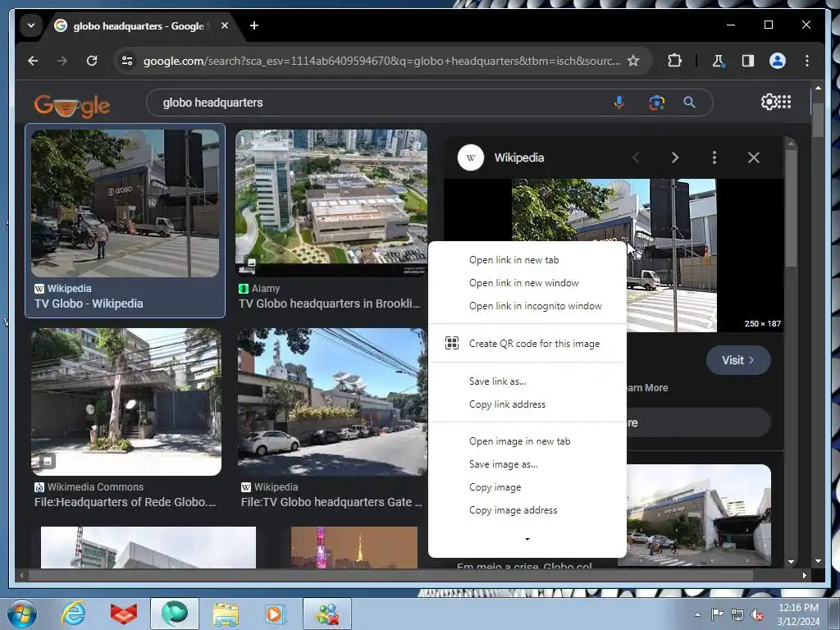Click the address bar URL
Screen dimensions: 840x630
pyautogui.click(x=381, y=61)
